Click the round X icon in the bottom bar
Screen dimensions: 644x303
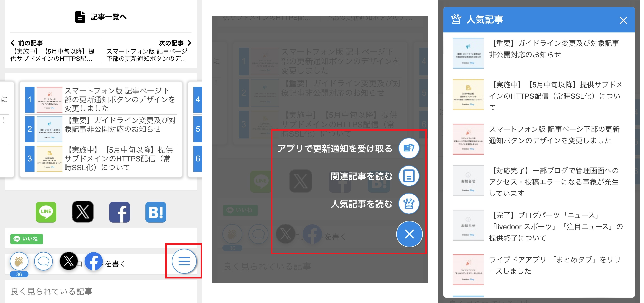click(69, 261)
